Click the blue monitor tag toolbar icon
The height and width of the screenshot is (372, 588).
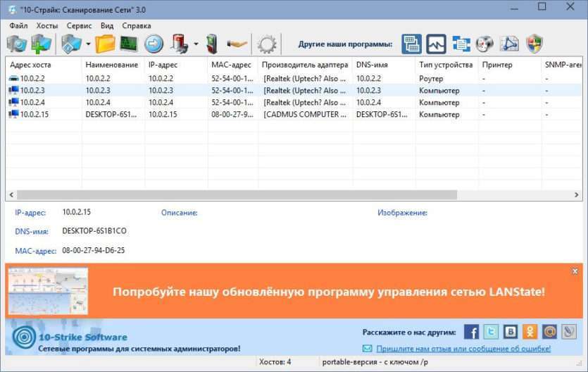point(71,44)
